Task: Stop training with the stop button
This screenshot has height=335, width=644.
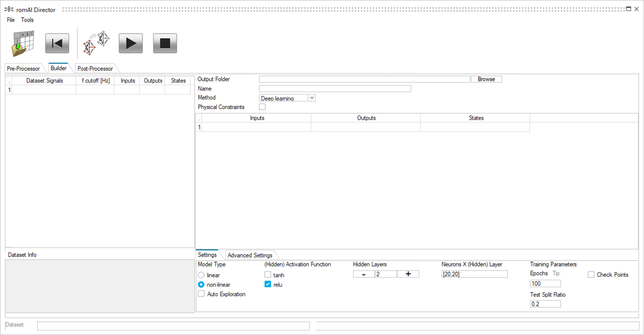Action: (165, 43)
